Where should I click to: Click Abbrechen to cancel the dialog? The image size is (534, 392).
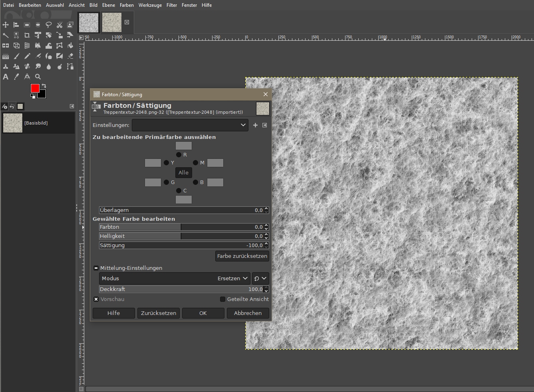tap(248, 313)
